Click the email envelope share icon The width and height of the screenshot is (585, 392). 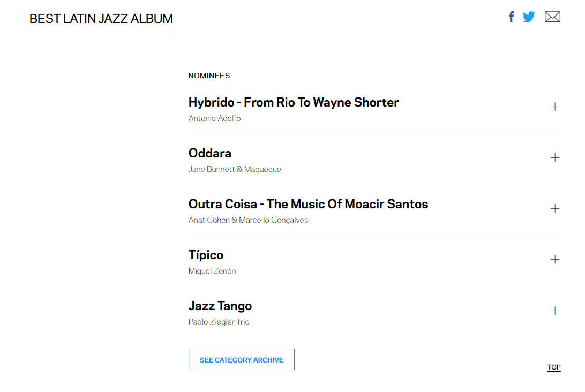(552, 17)
